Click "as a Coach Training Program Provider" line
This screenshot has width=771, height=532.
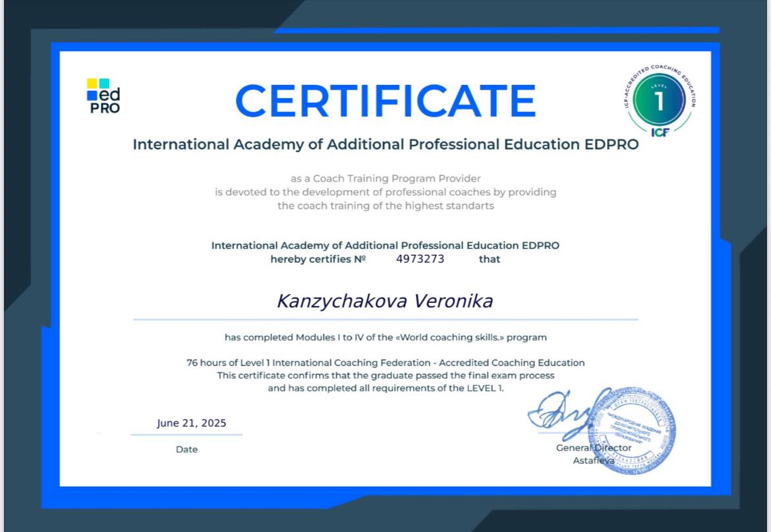pos(385,178)
